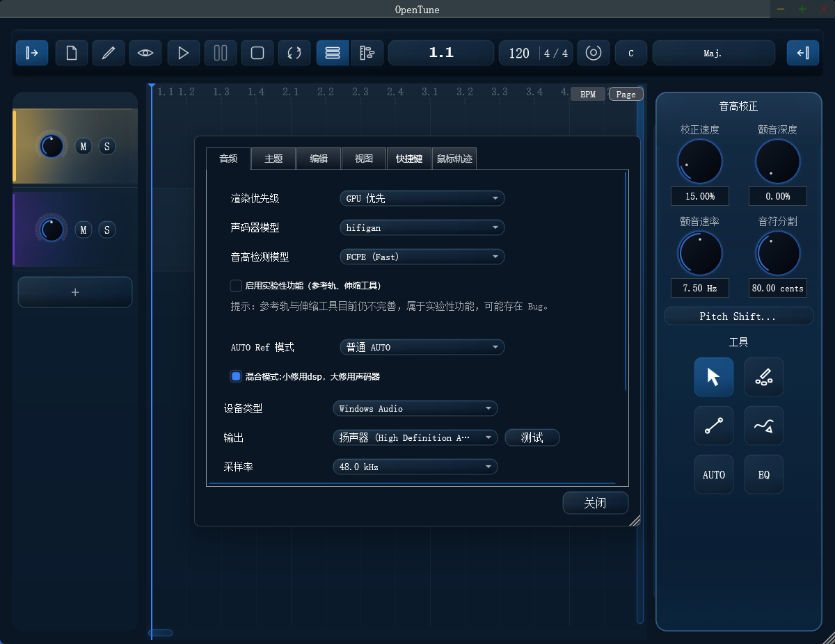Click the 1.1 position display
The width and height of the screenshot is (835, 644).
click(x=441, y=53)
